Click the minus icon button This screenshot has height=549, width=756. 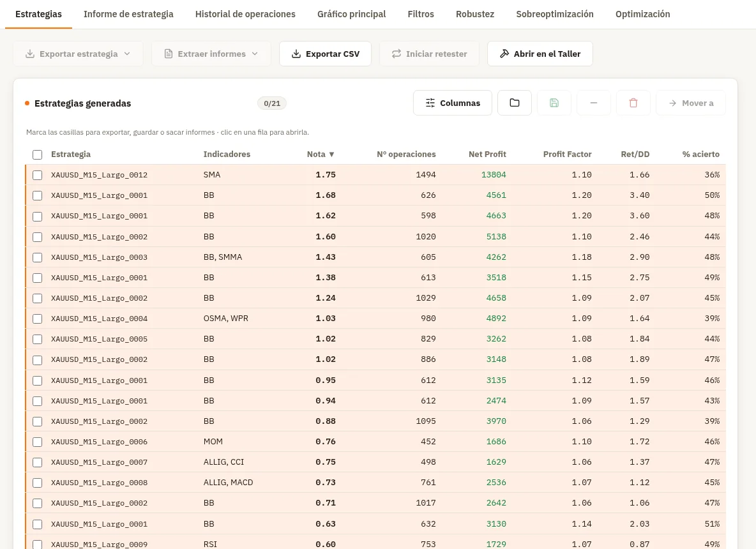tap(594, 103)
